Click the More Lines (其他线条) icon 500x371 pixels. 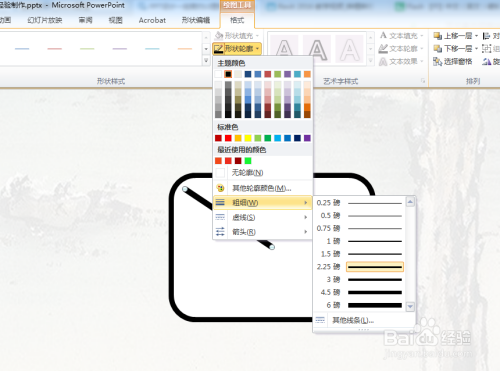coord(320,320)
